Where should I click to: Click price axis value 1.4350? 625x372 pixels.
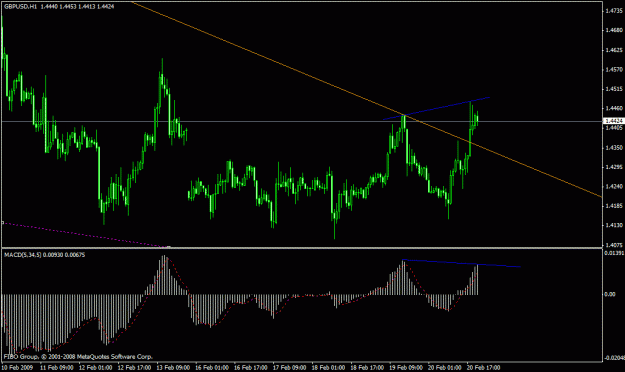click(613, 148)
